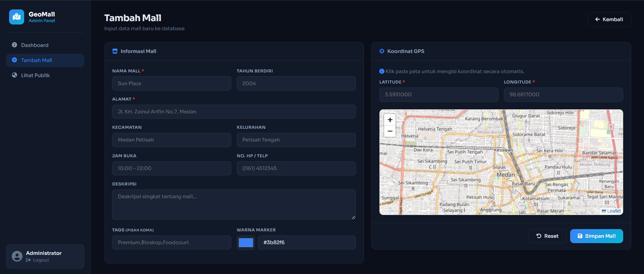Zoom in on the map

tap(390, 120)
